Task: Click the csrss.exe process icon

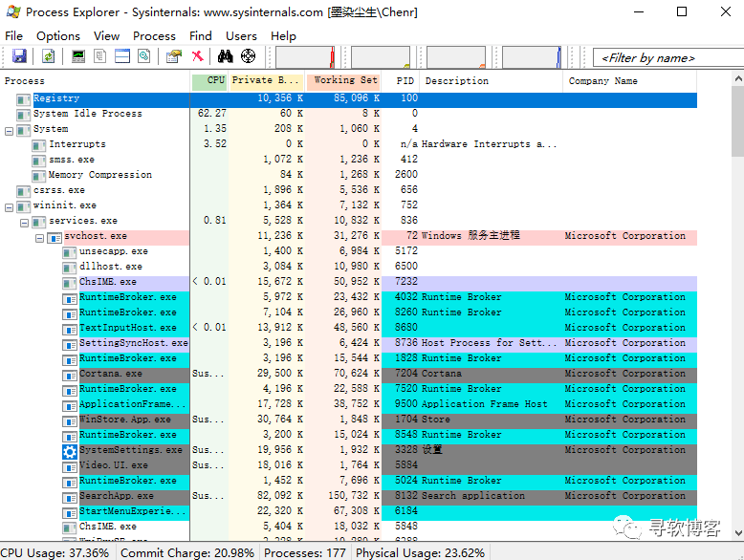Action: point(24,191)
